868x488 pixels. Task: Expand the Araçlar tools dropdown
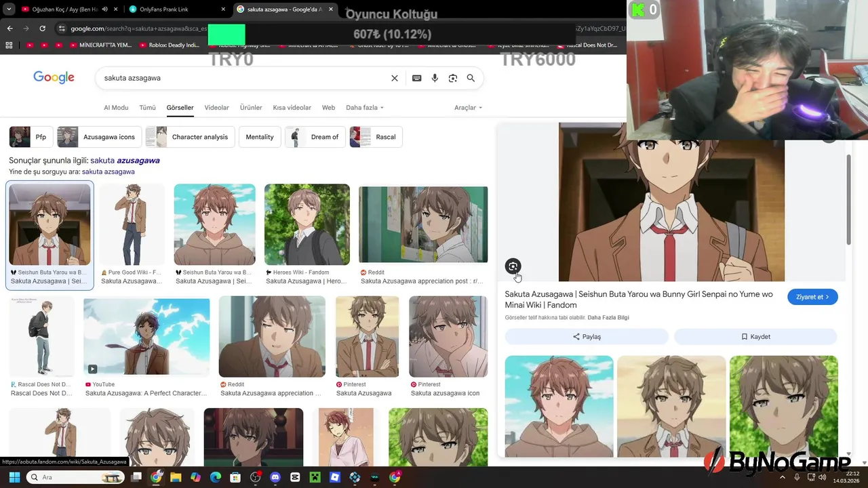pyautogui.click(x=468, y=108)
